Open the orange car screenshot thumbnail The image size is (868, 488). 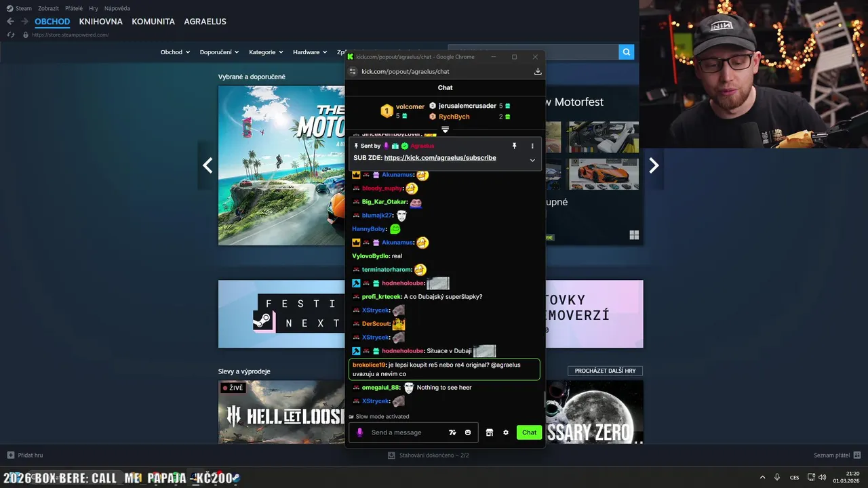click(x=604, y=174)
